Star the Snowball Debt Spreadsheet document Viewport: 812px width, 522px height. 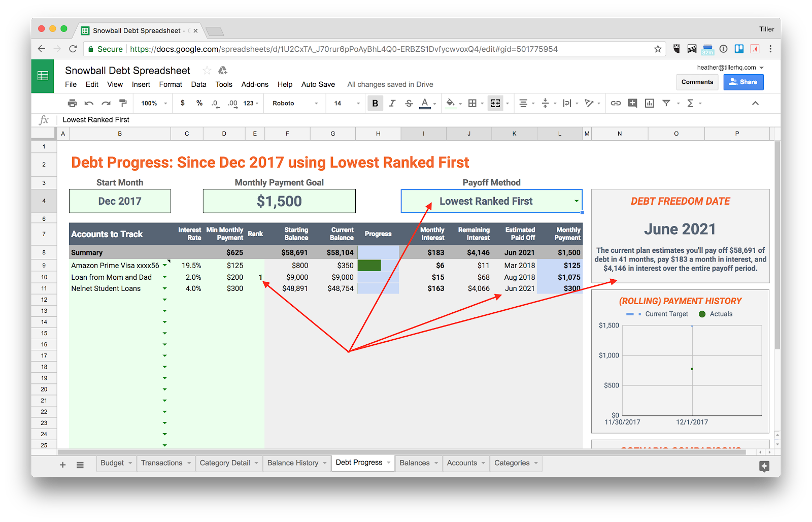(207, 71)
